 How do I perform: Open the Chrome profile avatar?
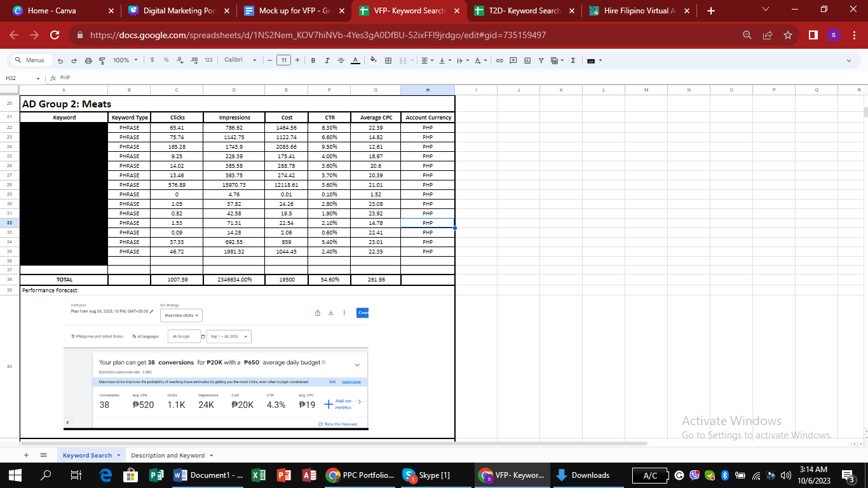tap(834, 35)
